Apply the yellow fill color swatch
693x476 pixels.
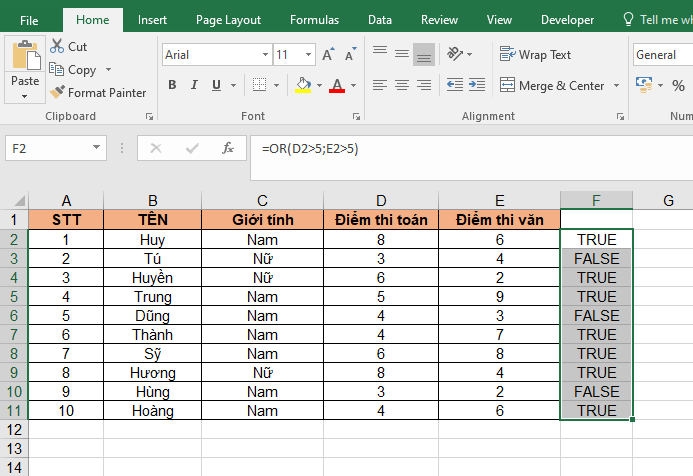coord(303,86)
